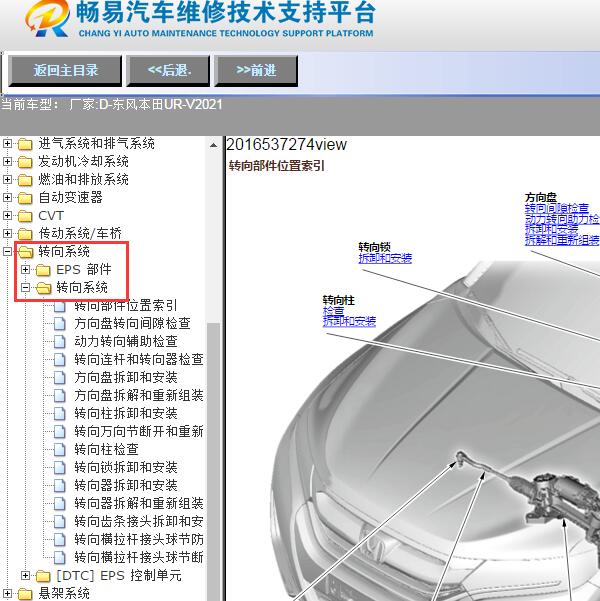Select the CVT folder icon
Image resolution: width=600 pixels, height=601 pixels.
[25, 216]
